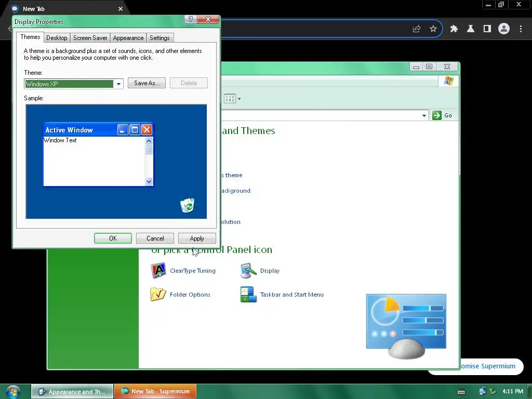Click the network tray icon
The image size is (532, 399).
[x=483, y=392]
